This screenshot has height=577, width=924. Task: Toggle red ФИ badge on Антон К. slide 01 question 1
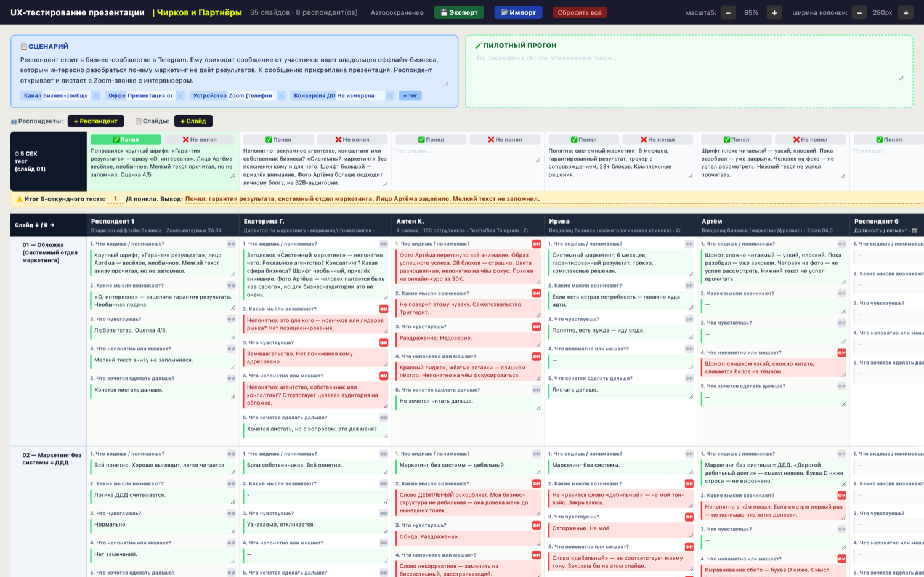click(x=537, y=244)
